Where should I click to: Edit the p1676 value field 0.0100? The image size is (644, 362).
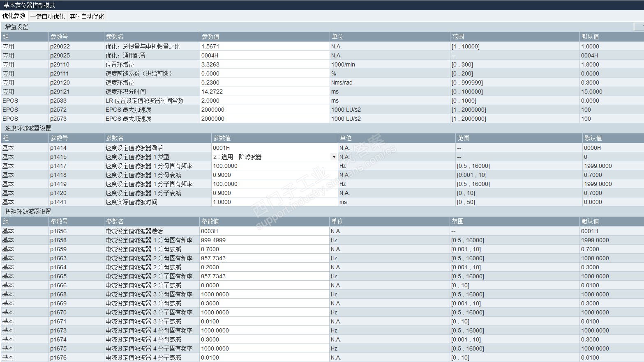coord(264,357)
